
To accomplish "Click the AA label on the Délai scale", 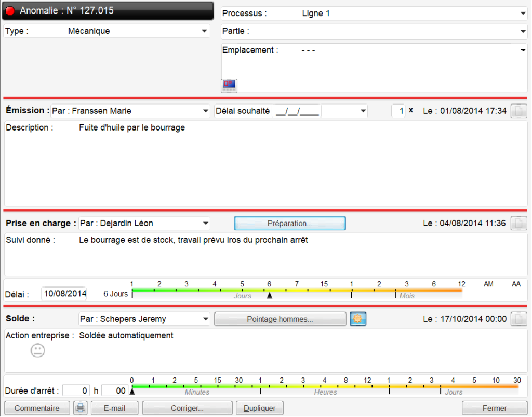I will pyautogui.click(x=516, y=284).
